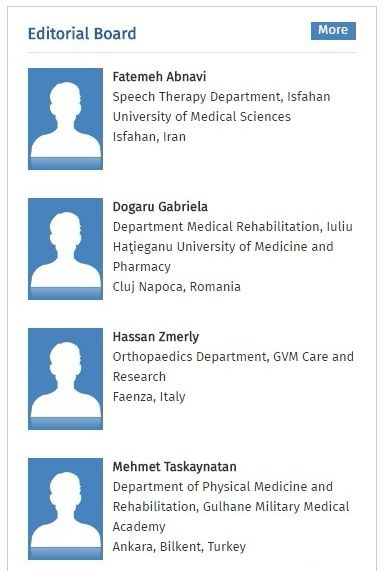The height and width of the screenshot is (571, 383).
Task: Open Fatemeh Abnavi's profile avatar
Action: coord(66,119)
